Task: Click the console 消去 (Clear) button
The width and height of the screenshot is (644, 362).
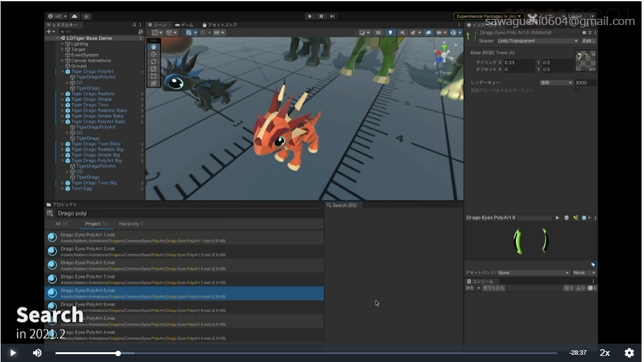Action: (x=469, y=288)
